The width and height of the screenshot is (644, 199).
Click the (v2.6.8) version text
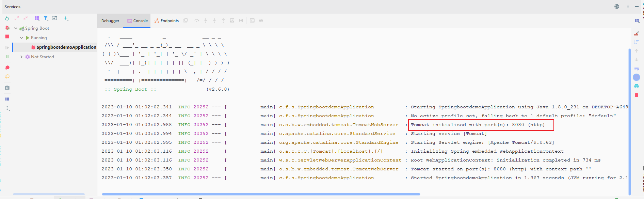point(218,89)
